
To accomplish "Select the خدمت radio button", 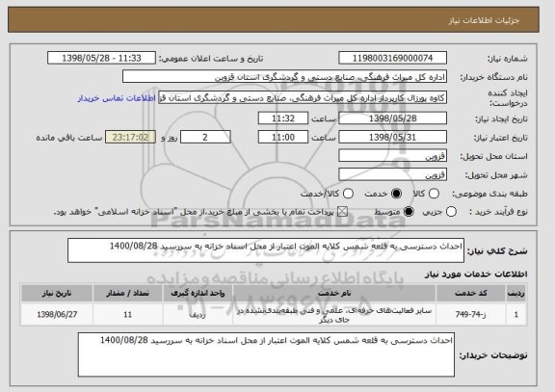I will click(x=396, y=194).
